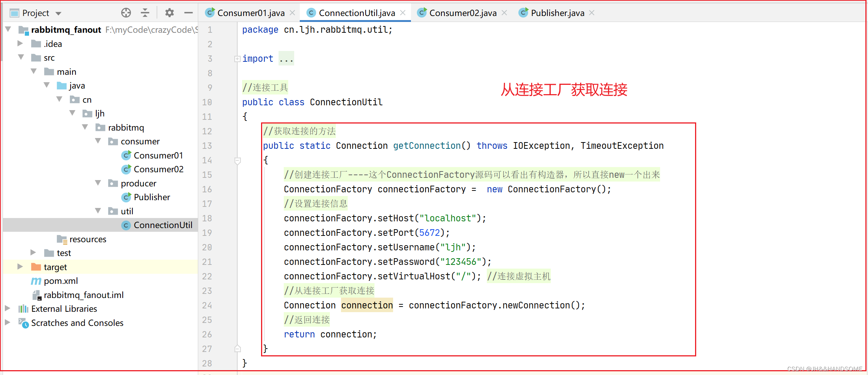
Task: Open Project panel settings gear
Action: coord(170,13)
